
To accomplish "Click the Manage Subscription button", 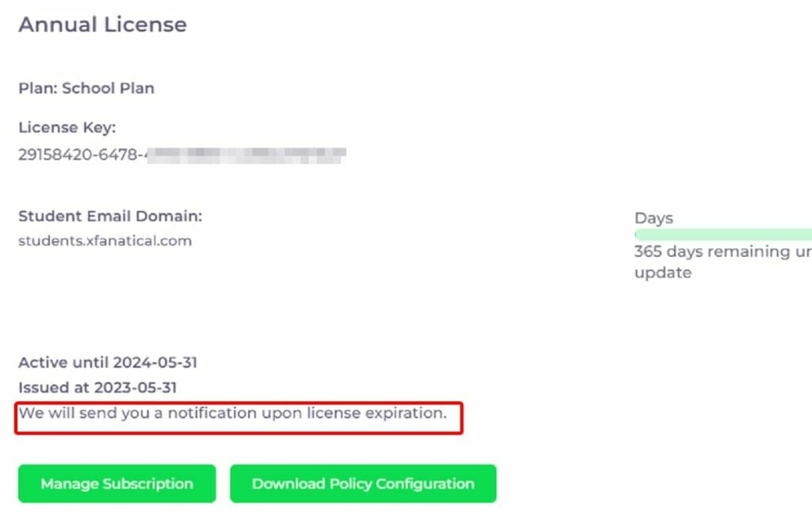I will coord(116,484).
